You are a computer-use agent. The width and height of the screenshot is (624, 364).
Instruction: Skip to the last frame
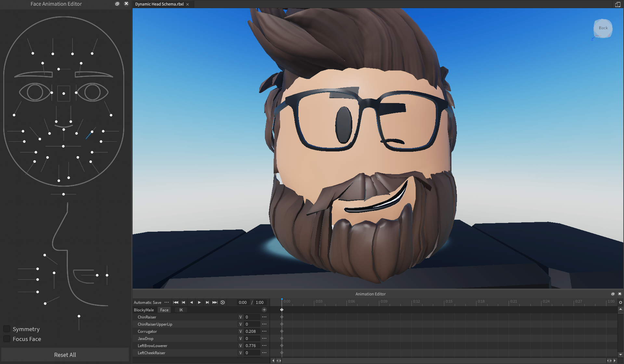pyautogui.click(x=215, y=302)
